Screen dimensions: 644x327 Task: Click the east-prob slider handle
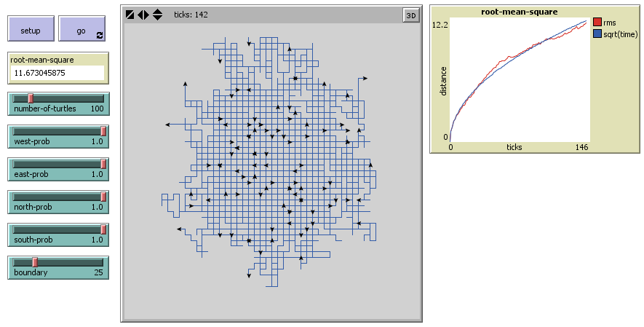coord(103,164)
